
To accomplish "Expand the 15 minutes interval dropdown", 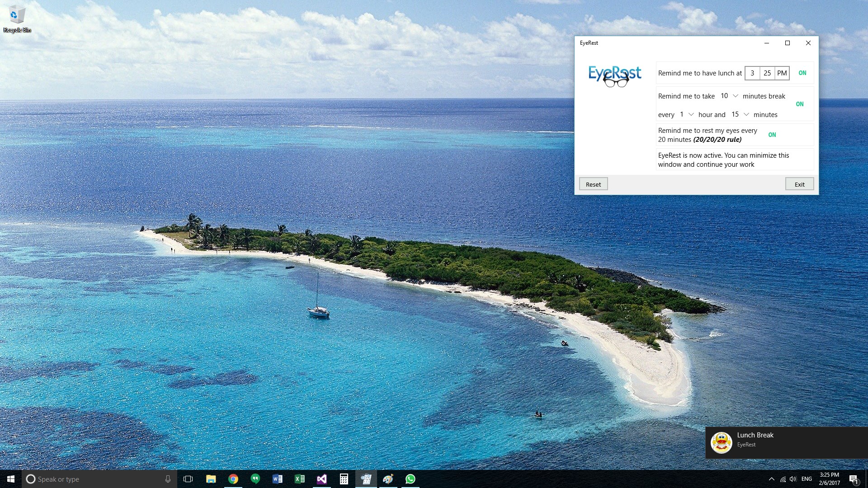I will 741,114.
